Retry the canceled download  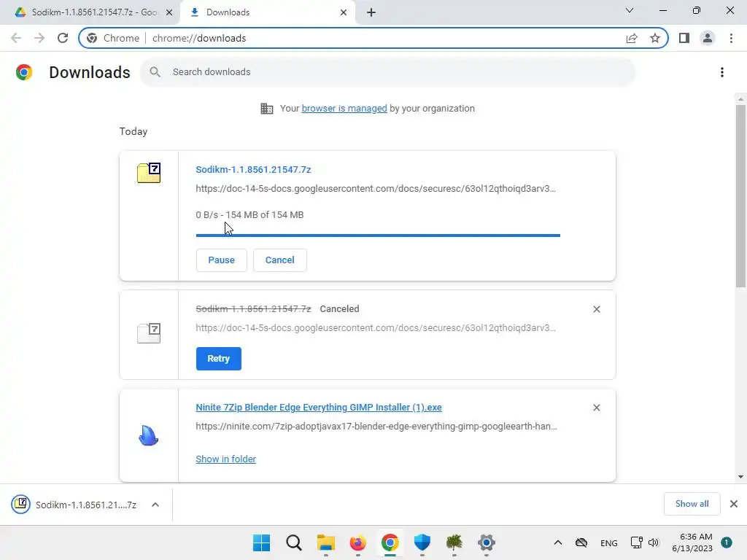pos(219,359)
